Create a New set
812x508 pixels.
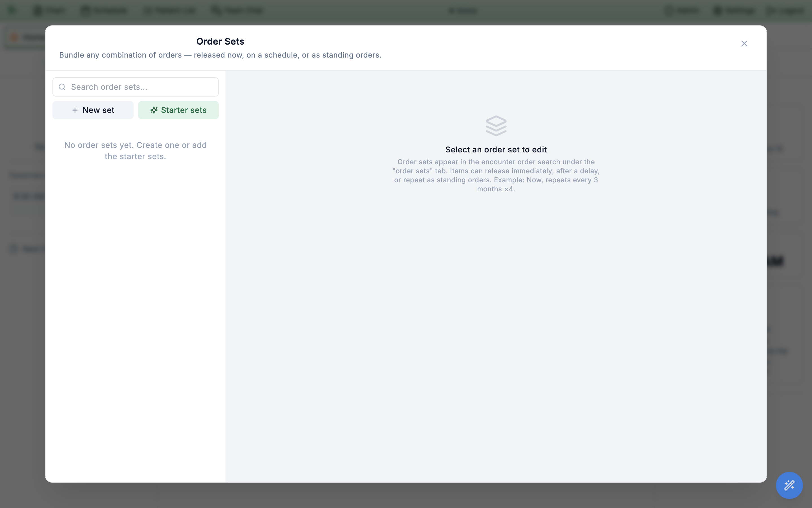93,110
